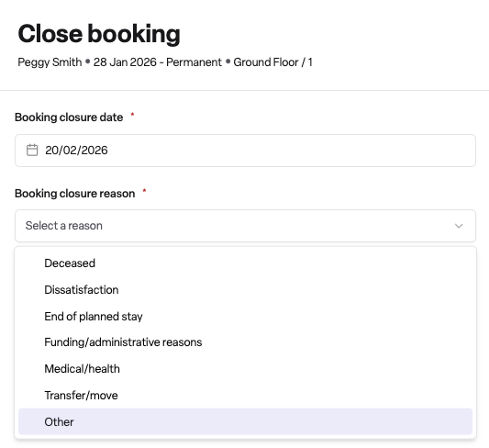The height and width of the screenshot is (448, 489).
Task: Select 'Transfer/move' from the list
Action: 245,396
